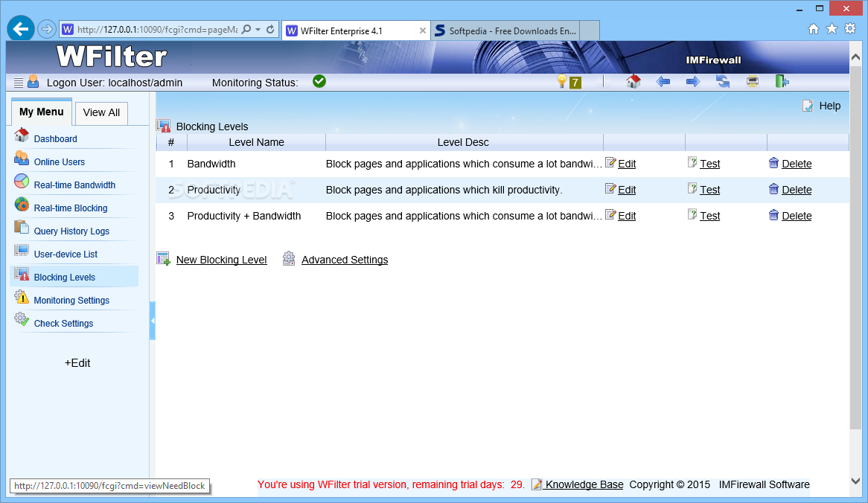The image size is (868, 503).
Task: Click the WFilter toolbar back arrow
Action: tap(663, 82)
